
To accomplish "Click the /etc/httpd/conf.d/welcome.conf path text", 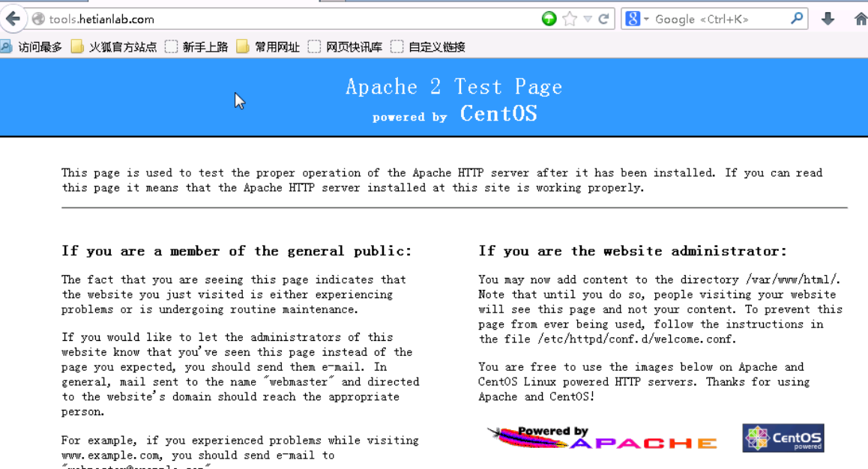I will [x=636, y=339].
